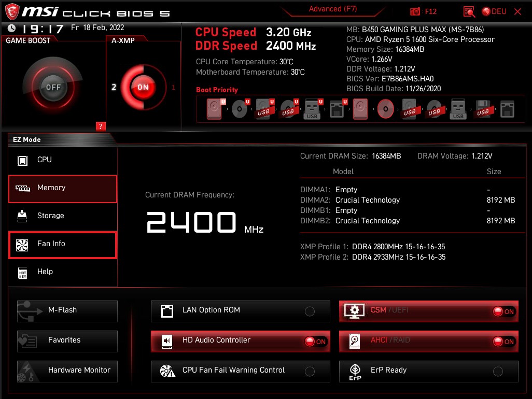
Task: Select the UEFI USB key boot icon
Action: click(x=313, y=109)
